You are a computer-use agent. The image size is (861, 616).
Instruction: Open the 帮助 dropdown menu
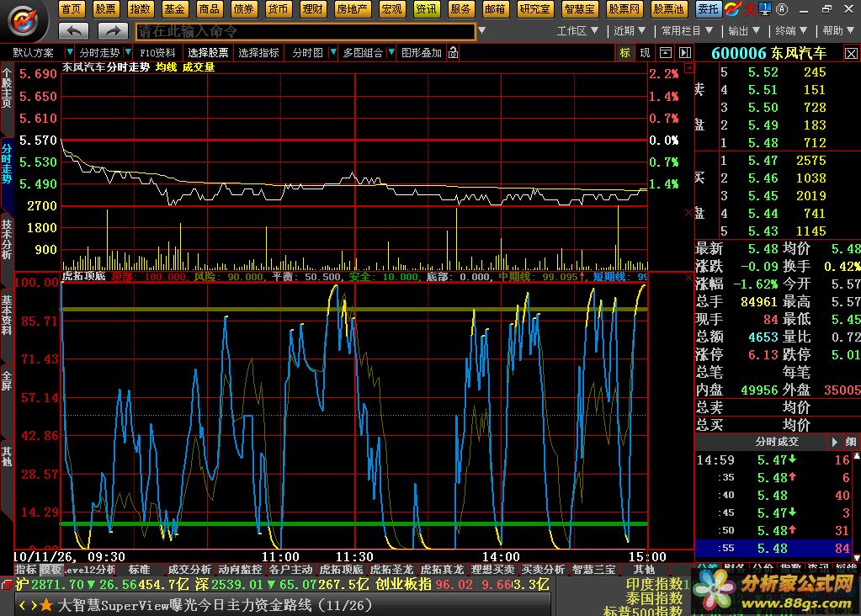(x=838, y=31)
